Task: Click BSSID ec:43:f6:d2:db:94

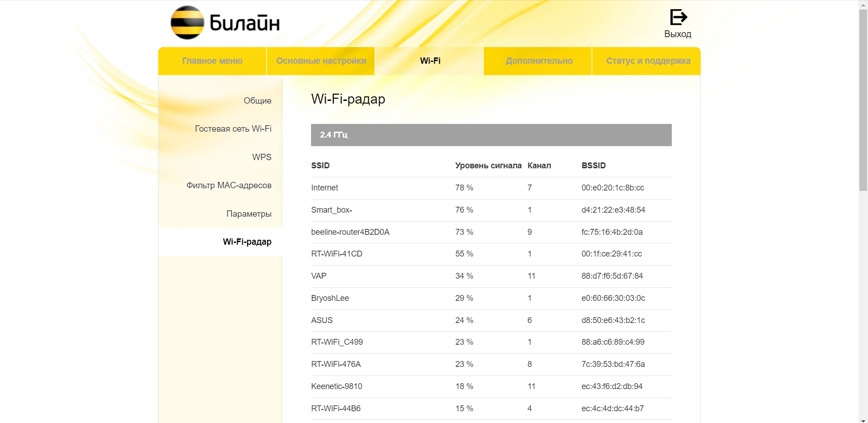Action: click(612, 386)
